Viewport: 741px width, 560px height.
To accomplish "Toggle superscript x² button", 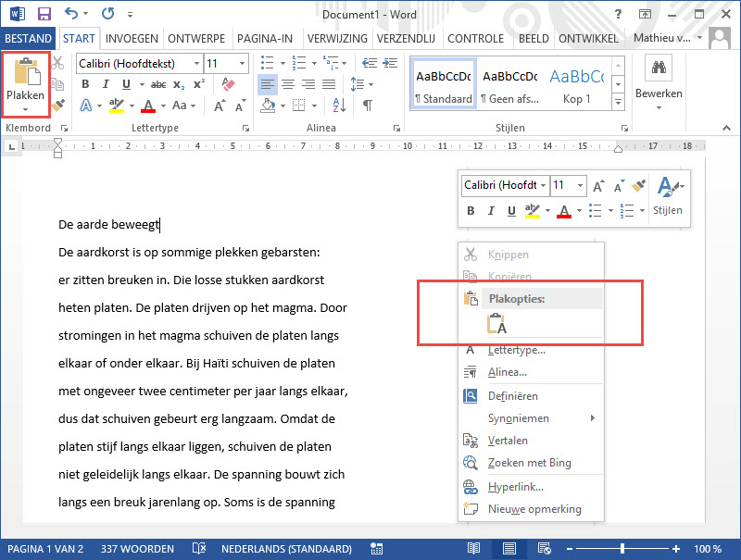I will click(x=199, y=83).
